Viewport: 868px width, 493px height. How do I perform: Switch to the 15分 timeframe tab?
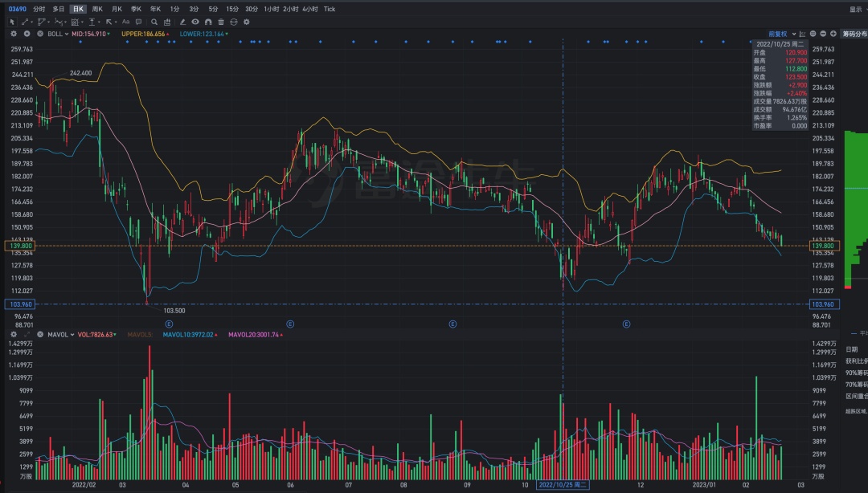pos(232,9)
